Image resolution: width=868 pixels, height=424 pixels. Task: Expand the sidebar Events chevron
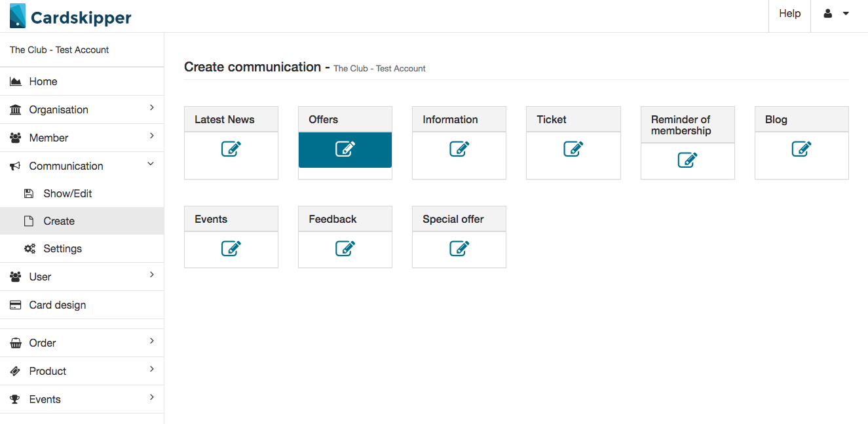[151, 397]
